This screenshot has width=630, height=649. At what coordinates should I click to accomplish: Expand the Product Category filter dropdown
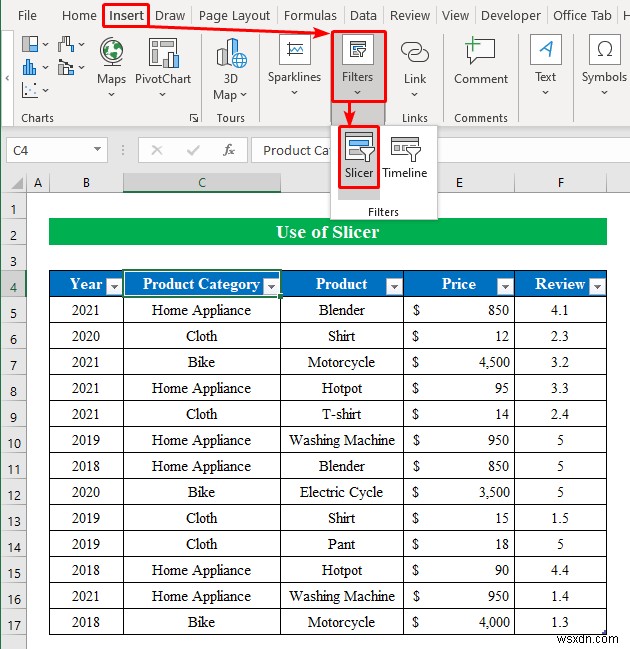pyautogui.click(x=271, y=286)
